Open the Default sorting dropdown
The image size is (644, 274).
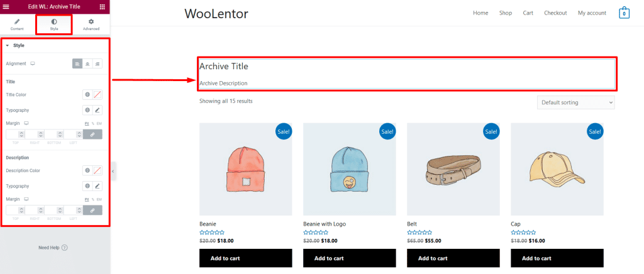pyautogui.click(x=575, y=102)
